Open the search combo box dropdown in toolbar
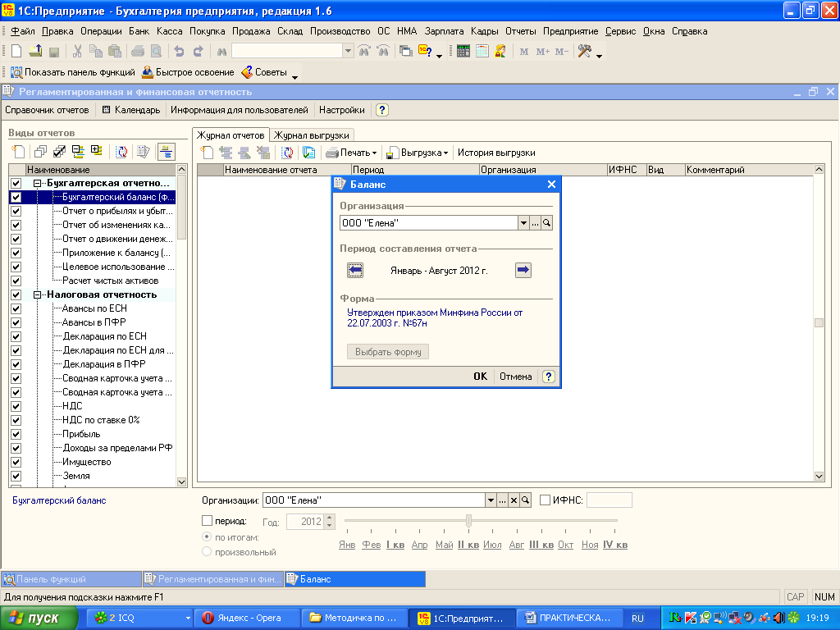The width and height of the screenshot is (840, 630). 348,52
